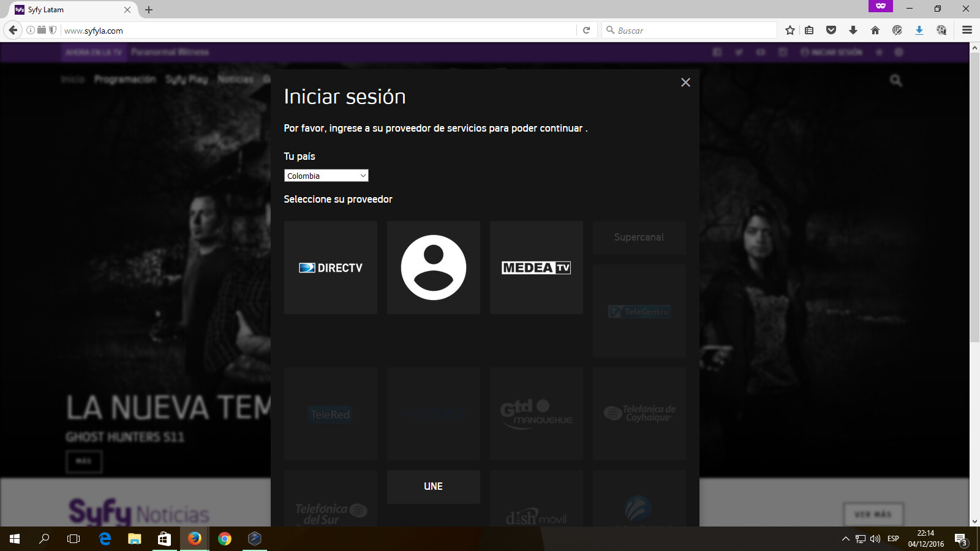The height and width of the screenshot is (551, 980).
Task: Open the volume control in the tray
Action: point(875,539)
